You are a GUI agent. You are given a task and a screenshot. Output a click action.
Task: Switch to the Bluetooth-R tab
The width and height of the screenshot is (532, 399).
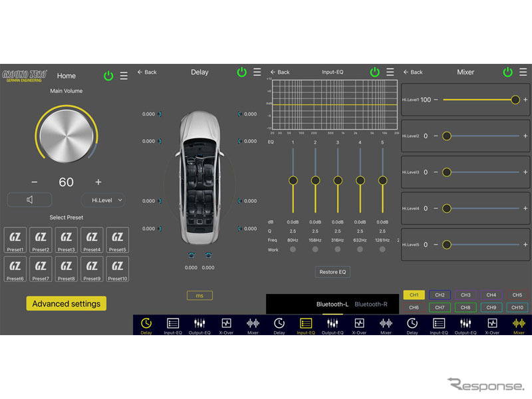pyautogui.click(x=371, y=305)
